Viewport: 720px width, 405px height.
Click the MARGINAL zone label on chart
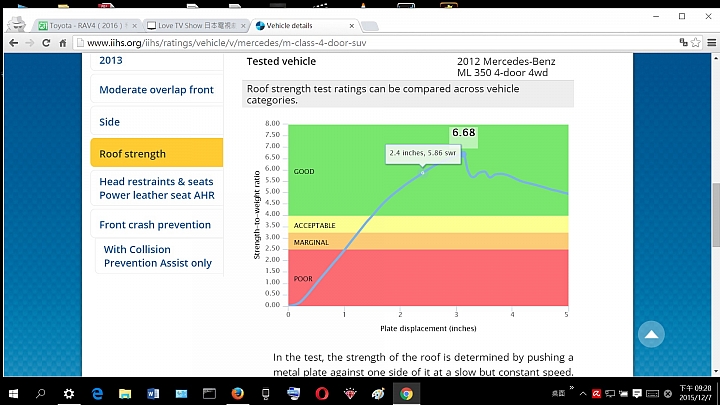pyautogui.click(x=311, y=242)
